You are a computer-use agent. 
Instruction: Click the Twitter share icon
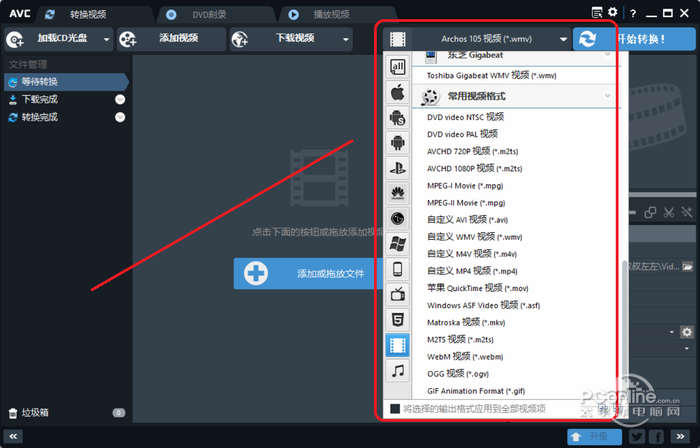(638, 436)
